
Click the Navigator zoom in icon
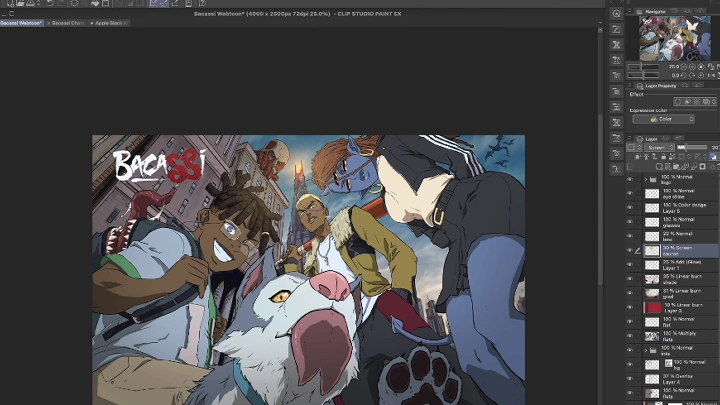coord(692,67)
